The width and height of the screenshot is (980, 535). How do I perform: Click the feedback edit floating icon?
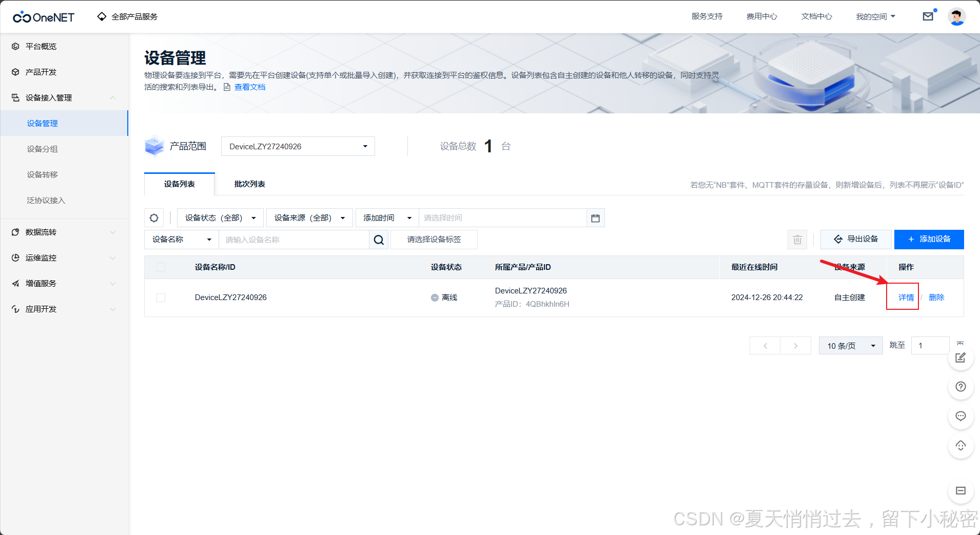click(961, 358)
